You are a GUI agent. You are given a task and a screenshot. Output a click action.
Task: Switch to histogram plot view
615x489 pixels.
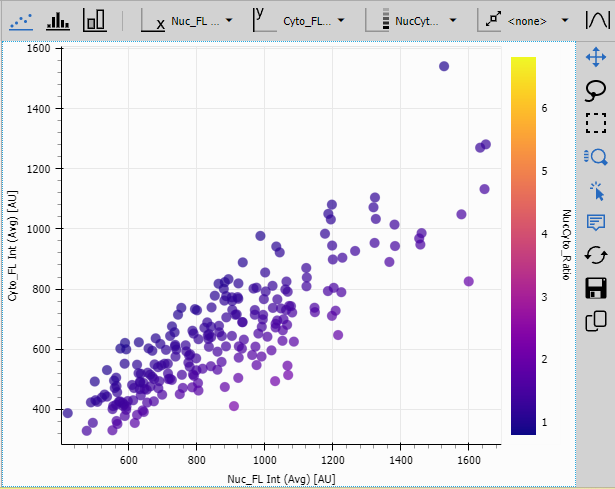(x=58, y=21)
